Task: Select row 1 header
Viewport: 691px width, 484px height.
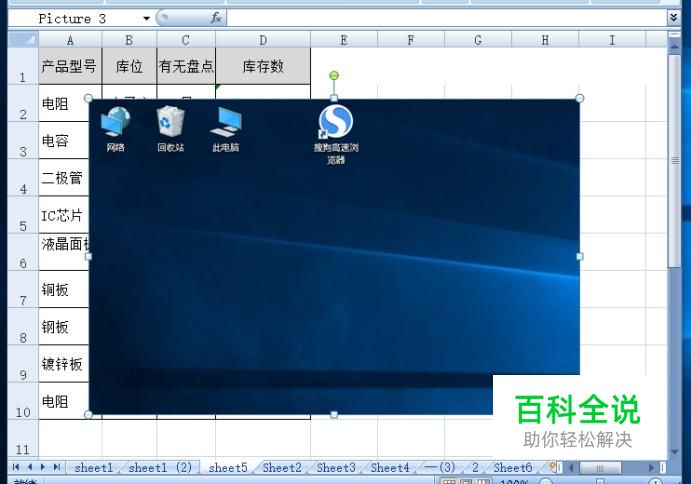Action: point(23,66)
